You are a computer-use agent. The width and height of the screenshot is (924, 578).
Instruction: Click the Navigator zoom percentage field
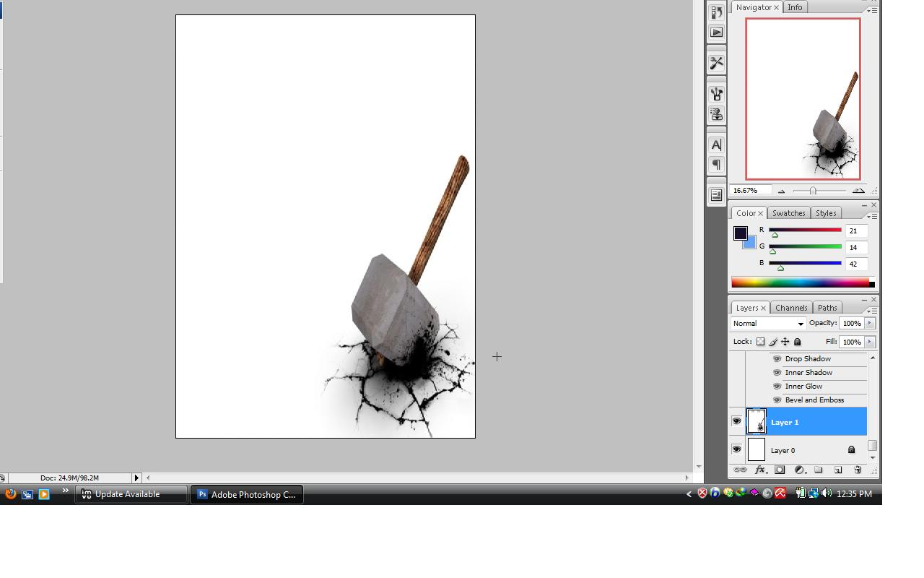pos(750,191)
